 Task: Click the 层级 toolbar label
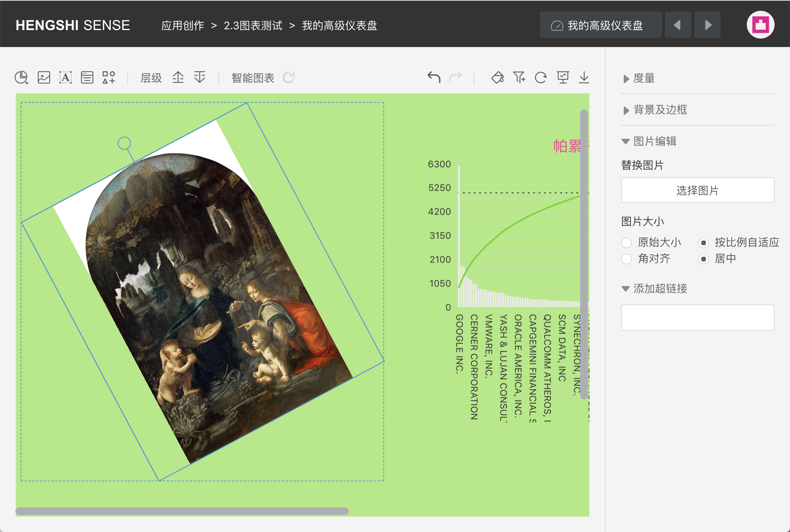(x=151, y=78)
